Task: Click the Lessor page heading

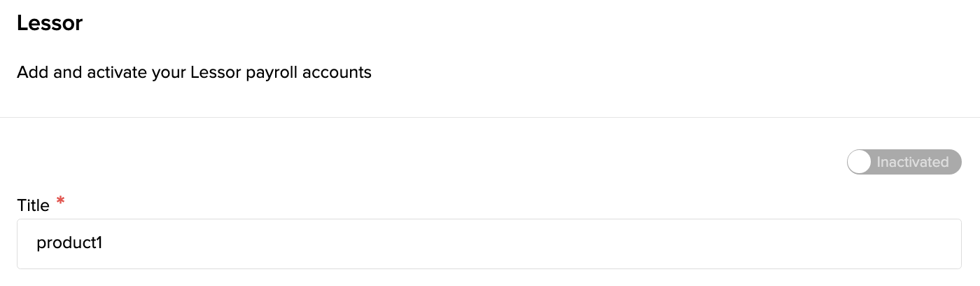Action: point(50,23)
